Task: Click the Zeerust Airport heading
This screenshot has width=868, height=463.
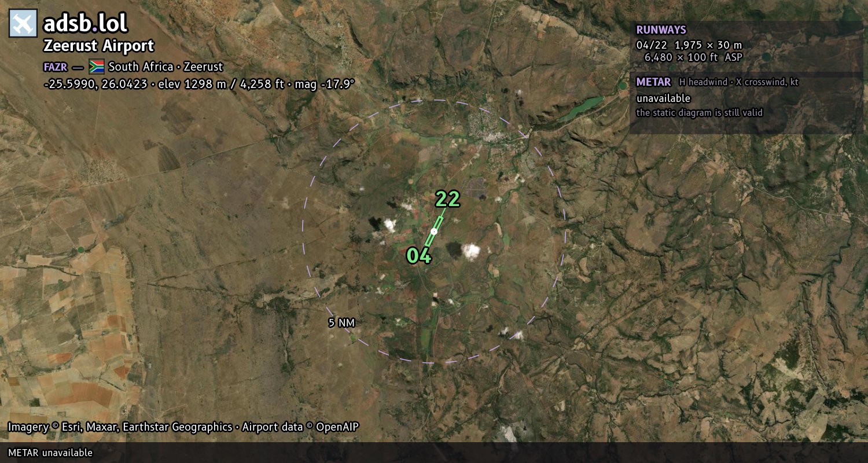Action: pos(99,46)
